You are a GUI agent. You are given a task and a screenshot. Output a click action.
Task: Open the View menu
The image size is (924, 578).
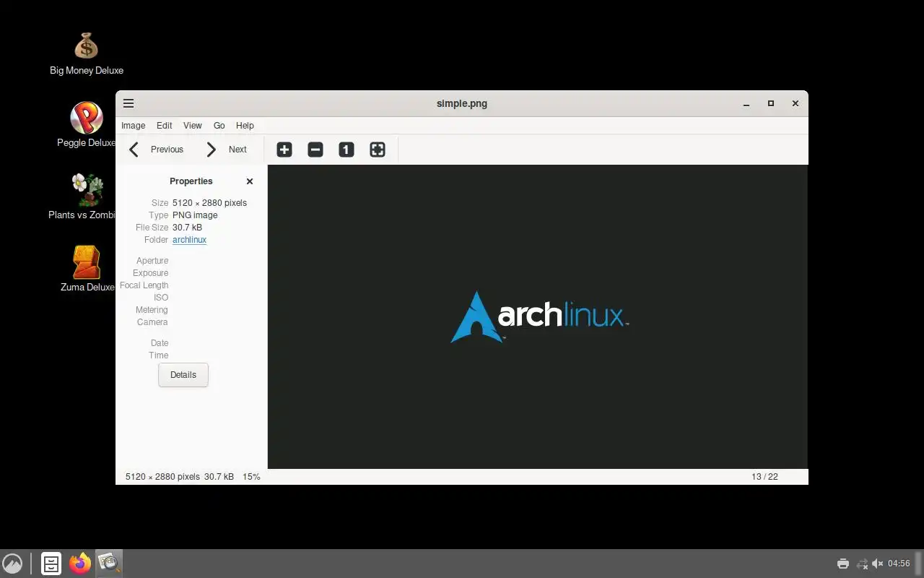(x=193, y=125)
